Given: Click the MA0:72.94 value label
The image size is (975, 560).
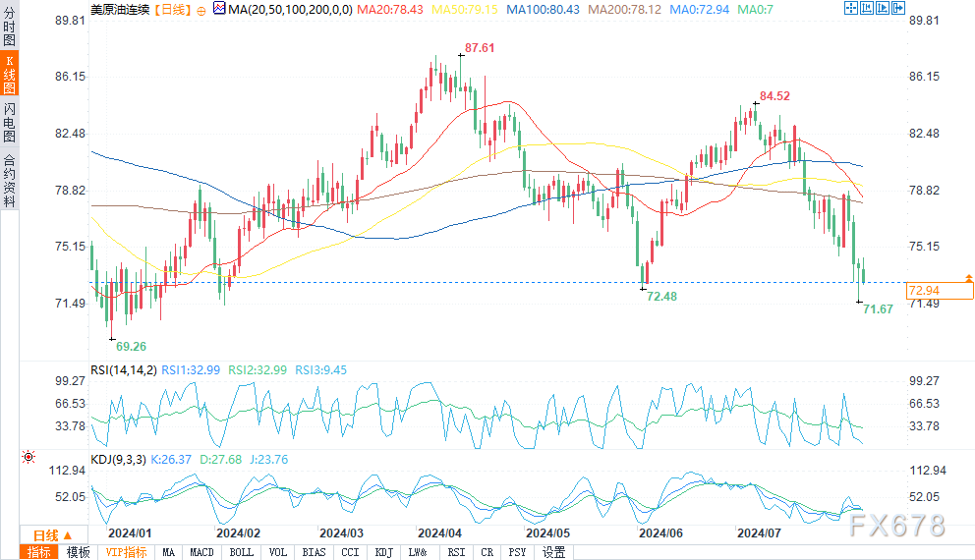Looking at the screenshot, I should (x=700, y=9).
